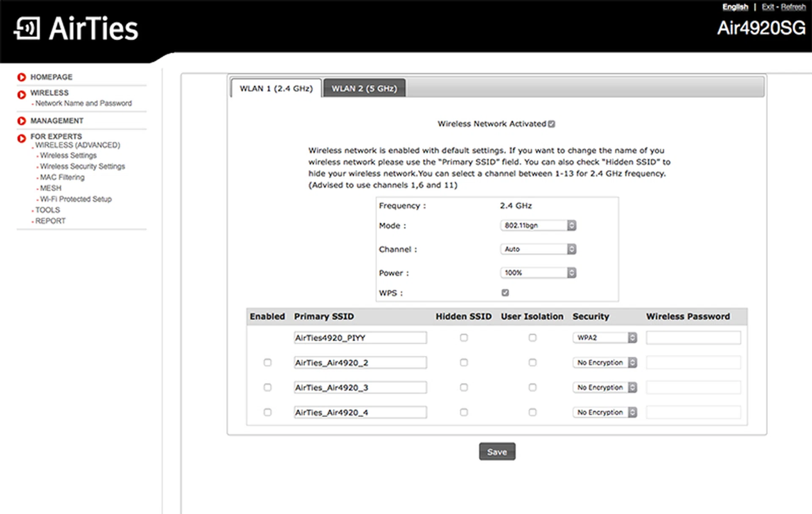Open the Power 100% dropdown
812x514 pixels.
click(538, 273)
